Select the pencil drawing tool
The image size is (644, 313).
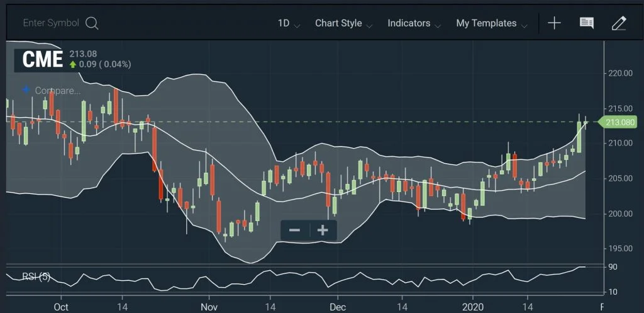(619, 23)
